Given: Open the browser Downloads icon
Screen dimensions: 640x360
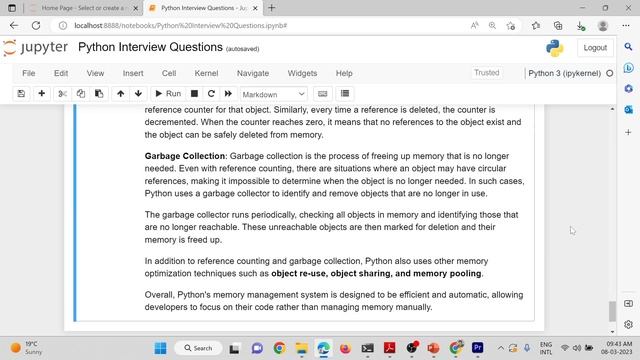Looking at the screenshot, I should (x=580, y=26).
